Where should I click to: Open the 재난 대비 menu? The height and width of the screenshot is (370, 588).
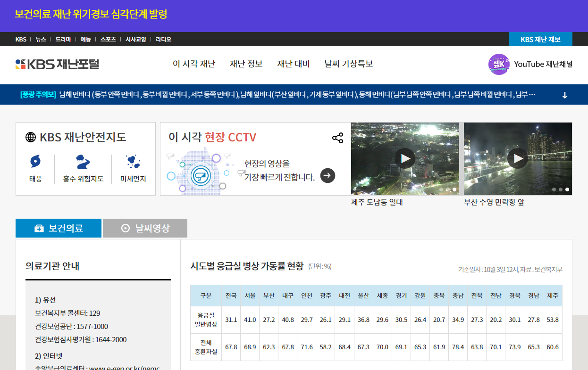(x=294, y=64)
